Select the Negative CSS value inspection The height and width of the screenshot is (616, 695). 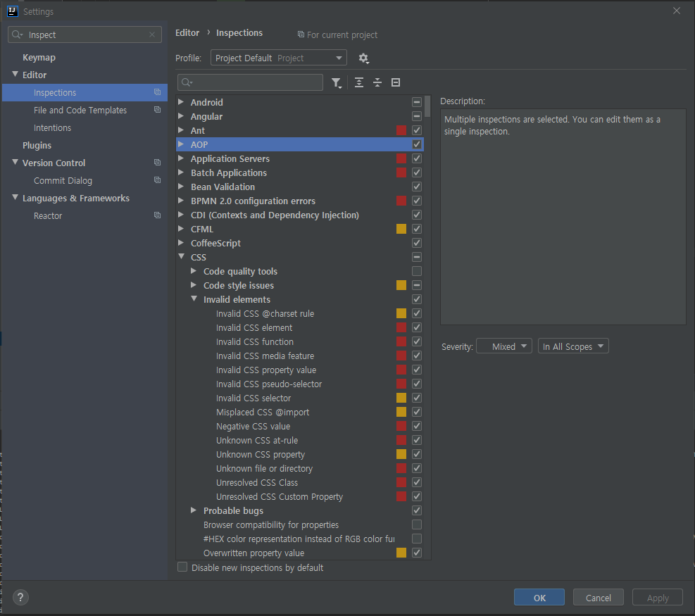(300, 427)
